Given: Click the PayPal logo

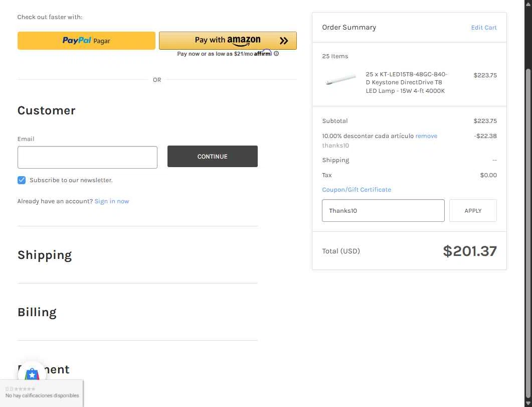Looking at the screenshot, I should tap(77, 40).
